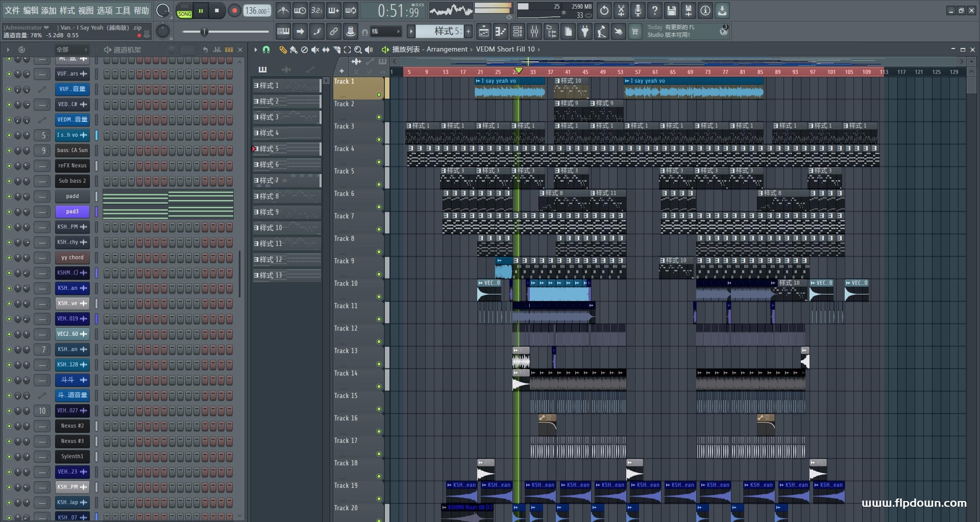Image resolution: width=980 pixels, height=522 pixels.
Task: Mute Track 3 using its green LED
Action: point(379,140)
